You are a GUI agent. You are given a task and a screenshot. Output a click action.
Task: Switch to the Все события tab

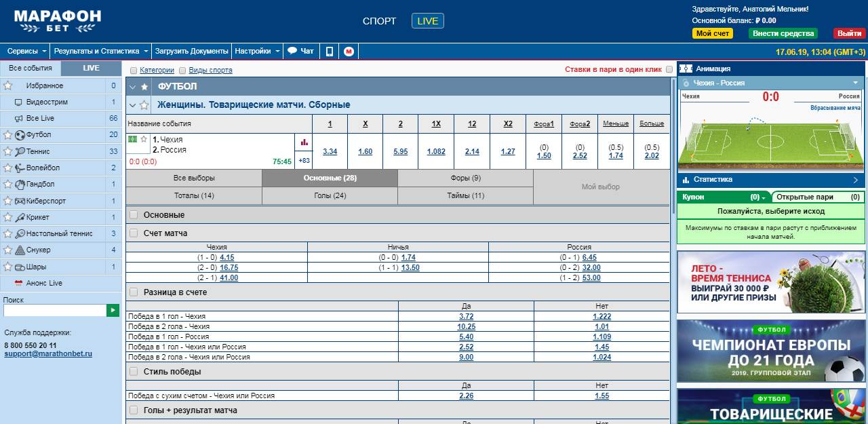click(x=31, y=68)
